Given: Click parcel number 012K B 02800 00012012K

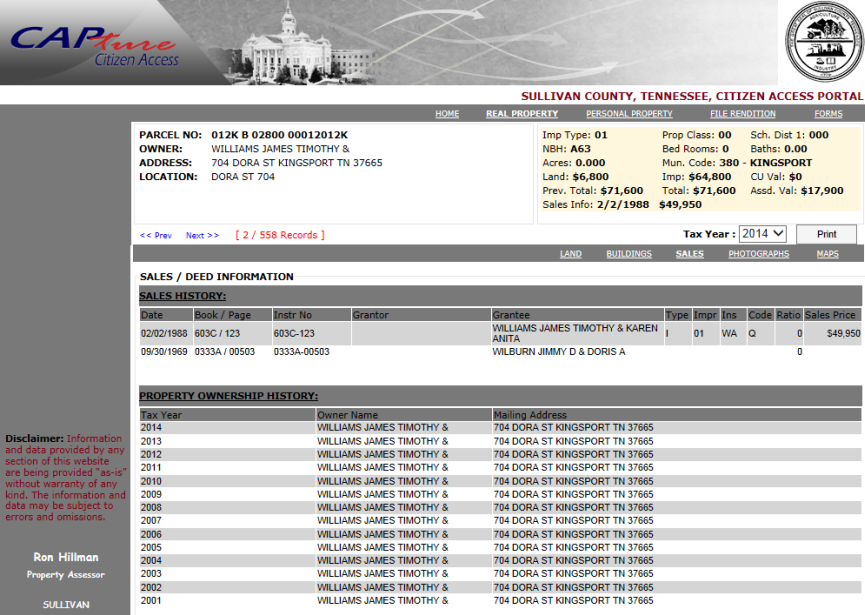Looking at the screenshot, I should [279, 135].
